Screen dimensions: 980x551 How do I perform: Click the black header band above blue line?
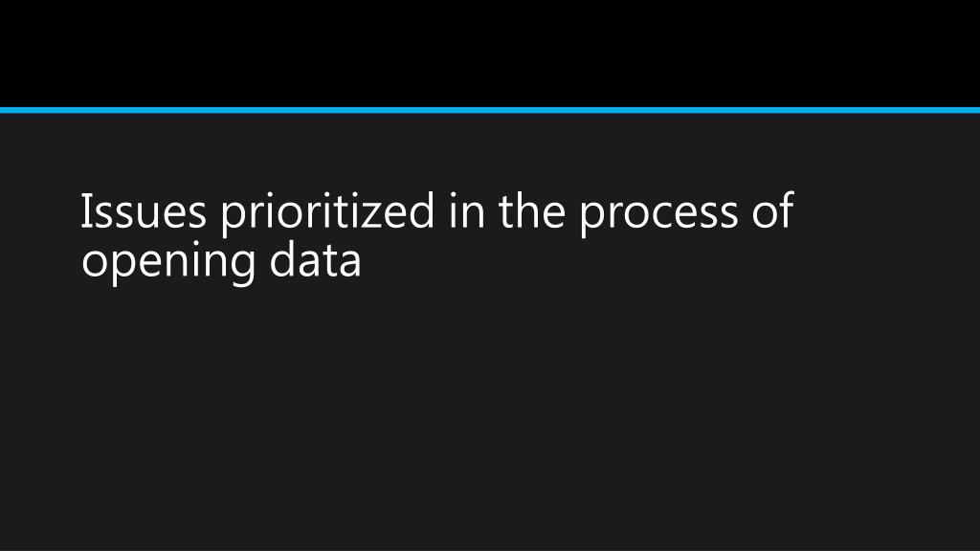pos(490,54)
